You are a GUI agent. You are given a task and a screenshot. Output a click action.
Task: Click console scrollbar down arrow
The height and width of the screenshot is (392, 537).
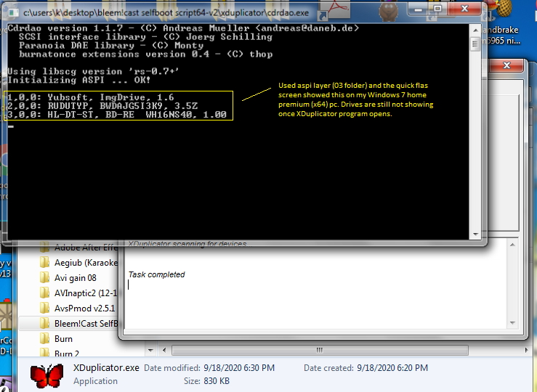coord(475,234)
